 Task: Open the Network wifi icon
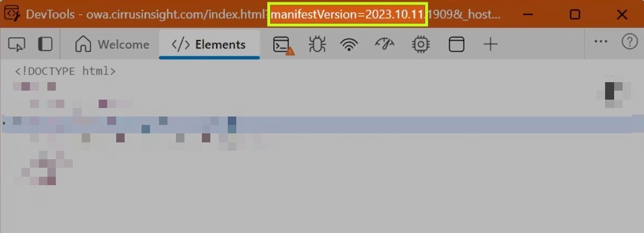tap(349, 44)
